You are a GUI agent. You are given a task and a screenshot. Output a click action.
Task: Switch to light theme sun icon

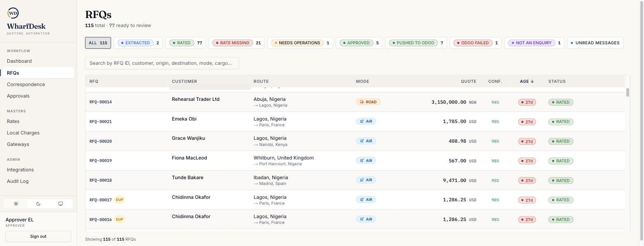click(16, 204)
